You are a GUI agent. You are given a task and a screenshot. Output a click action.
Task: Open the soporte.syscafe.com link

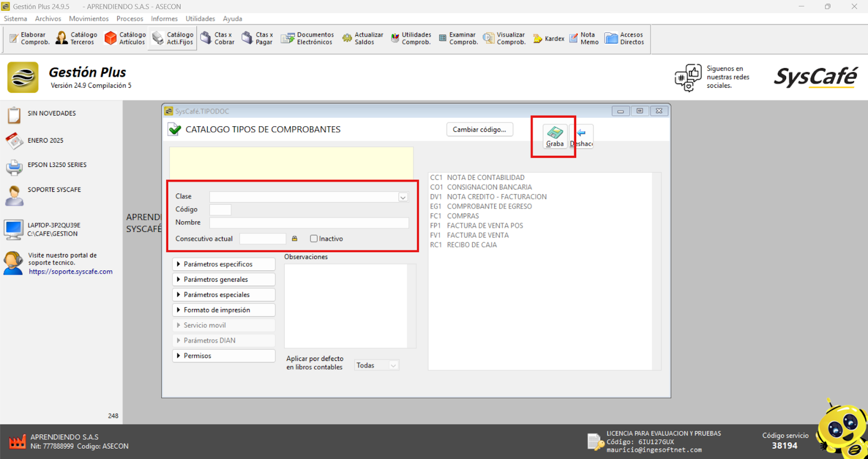(x=71, y=272)
